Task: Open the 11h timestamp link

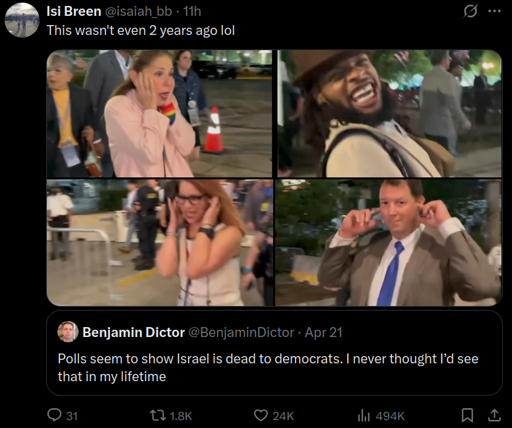Action: pos(192,11)
